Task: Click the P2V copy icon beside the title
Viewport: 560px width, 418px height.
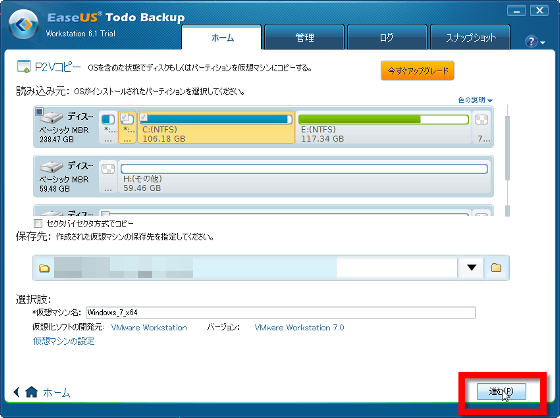Action: point(24,66)
